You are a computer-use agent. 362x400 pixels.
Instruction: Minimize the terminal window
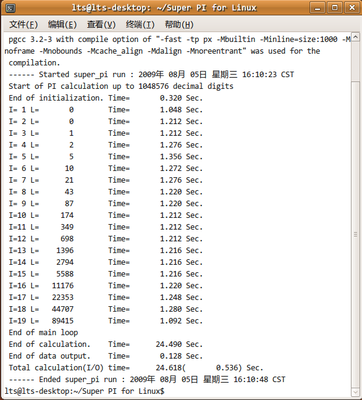(317, 7)
